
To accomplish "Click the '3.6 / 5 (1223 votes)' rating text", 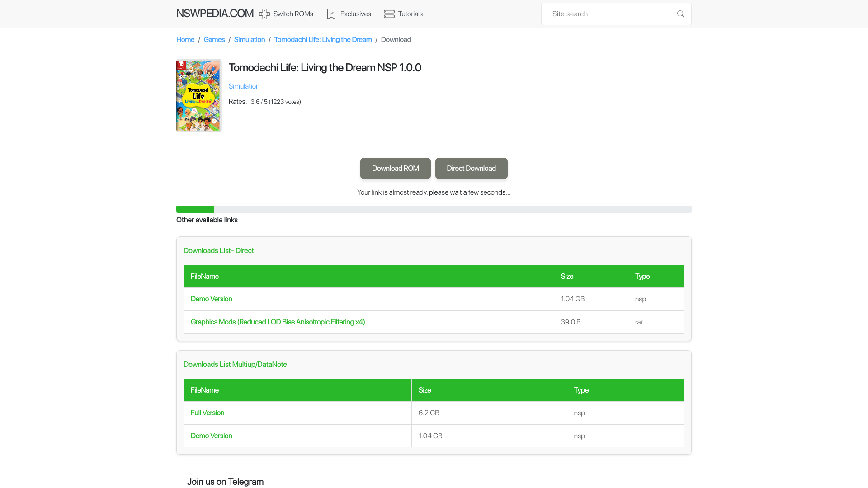I will tap(276, 102).
